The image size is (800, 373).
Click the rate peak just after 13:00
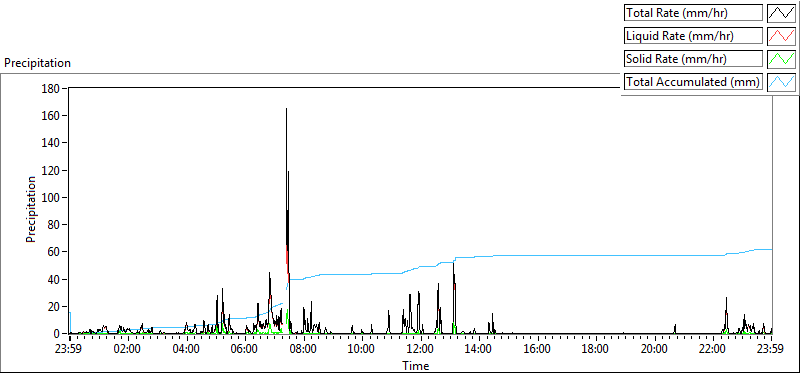[x=454, y=264]
